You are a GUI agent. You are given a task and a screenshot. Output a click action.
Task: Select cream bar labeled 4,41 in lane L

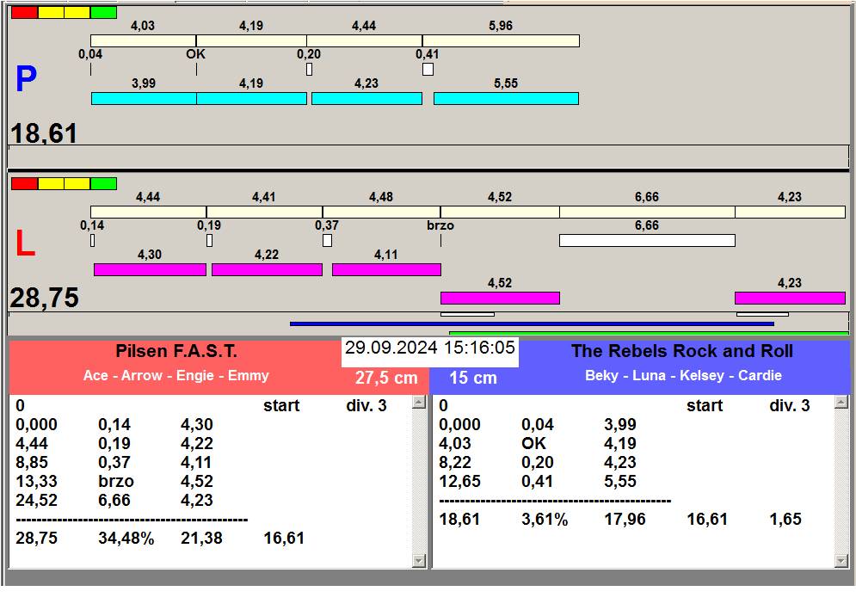pyautogui.click(x=264, y=212)
